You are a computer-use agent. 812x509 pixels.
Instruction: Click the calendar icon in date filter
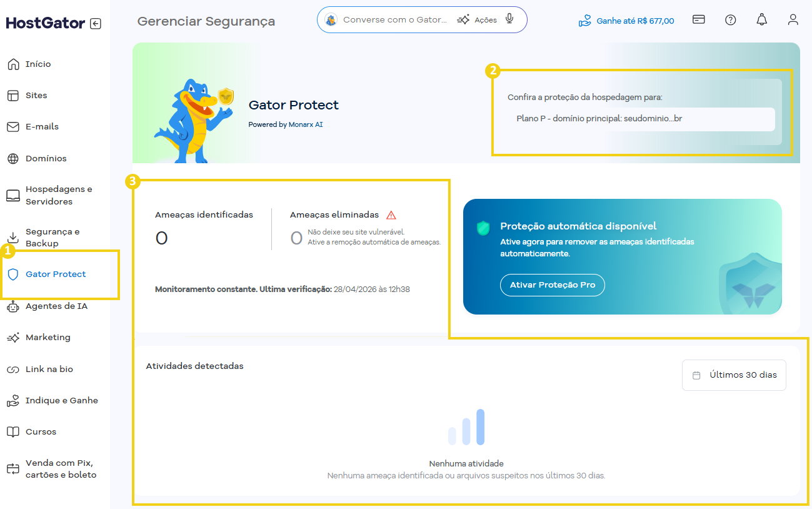tap(696, 375)
